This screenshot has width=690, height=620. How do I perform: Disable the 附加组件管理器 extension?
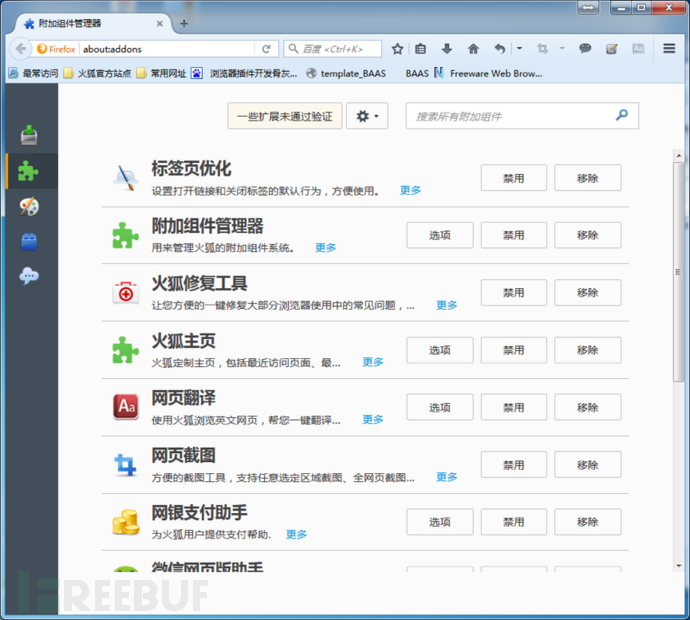(514, 235)
